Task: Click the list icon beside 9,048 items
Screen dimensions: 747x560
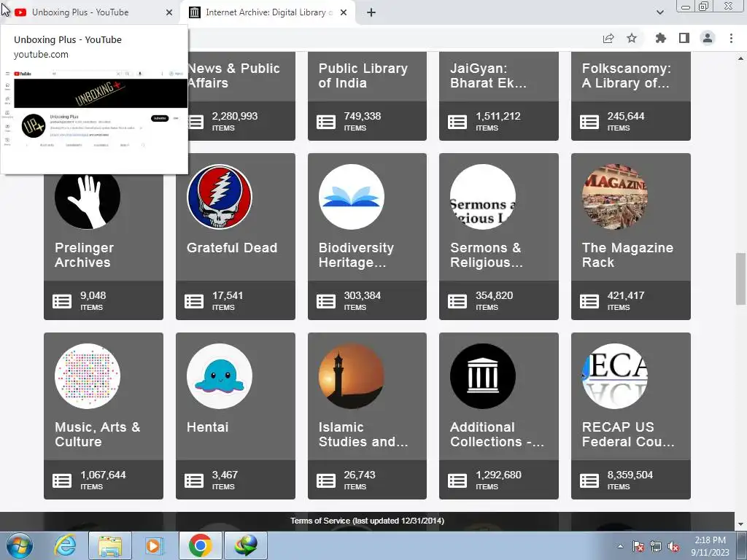Action: [x=62, y=301]
